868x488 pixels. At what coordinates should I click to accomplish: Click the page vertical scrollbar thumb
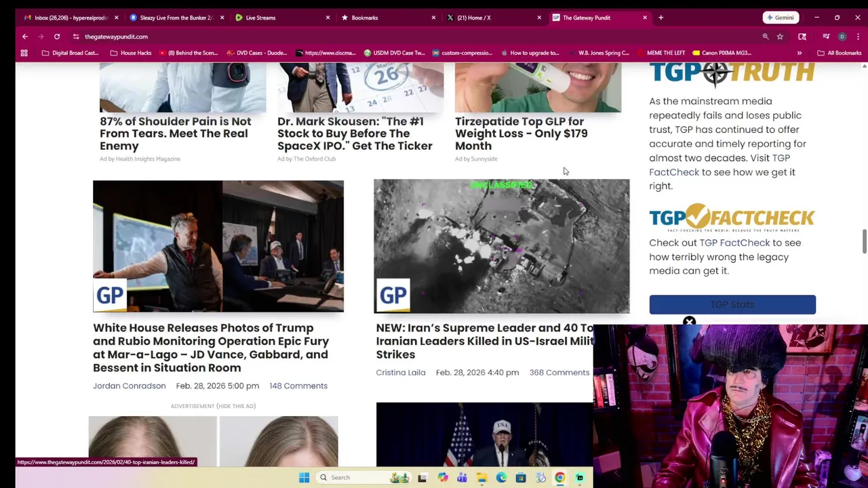(x=864, y=242)
